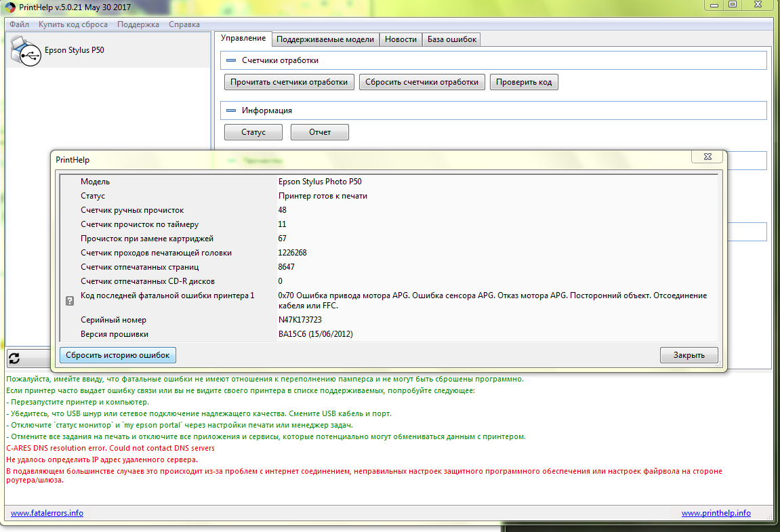Viewport: 780px width, 532px height.
Task: Click the printed pages count 8647
Action: pyautogui.click(x=286, y=267)
